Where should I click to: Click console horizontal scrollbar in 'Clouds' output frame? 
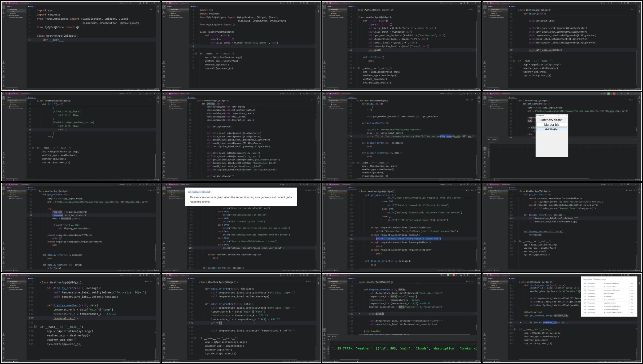[349, 360]
